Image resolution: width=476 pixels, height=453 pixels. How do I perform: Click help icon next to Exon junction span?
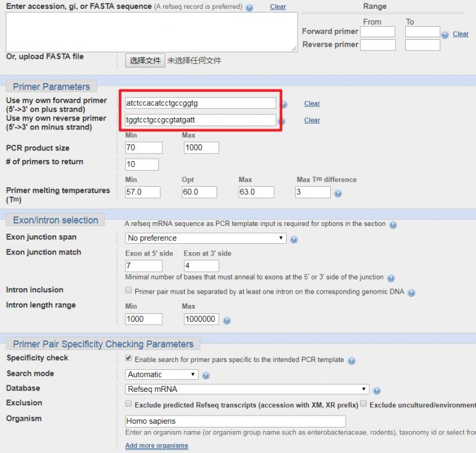click(294, 240)
